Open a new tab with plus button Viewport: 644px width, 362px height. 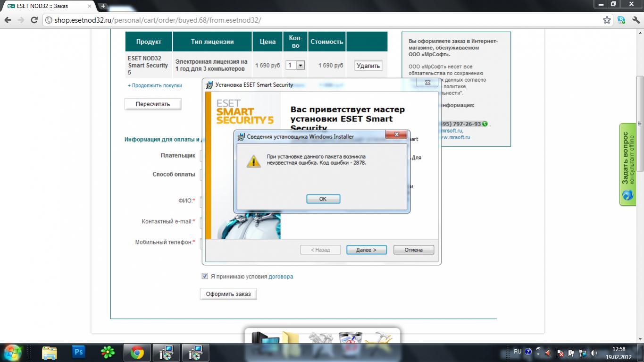pos(103,6)
